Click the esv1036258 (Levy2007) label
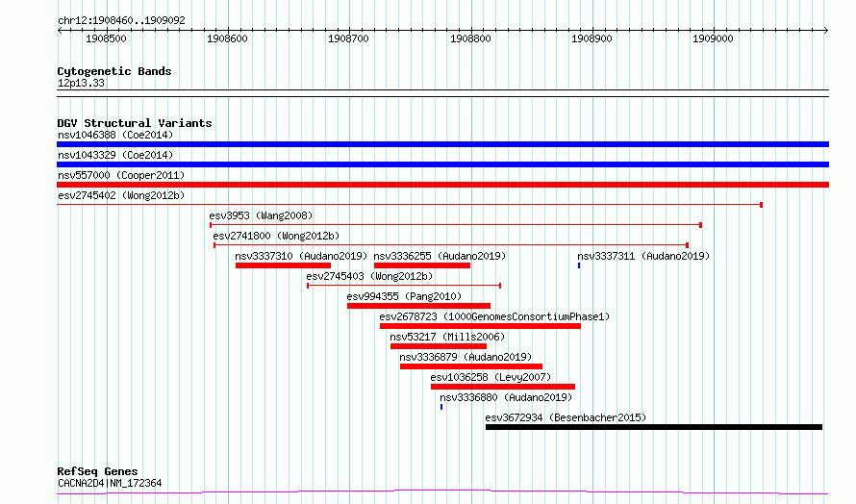 click(x=491, y=377)
